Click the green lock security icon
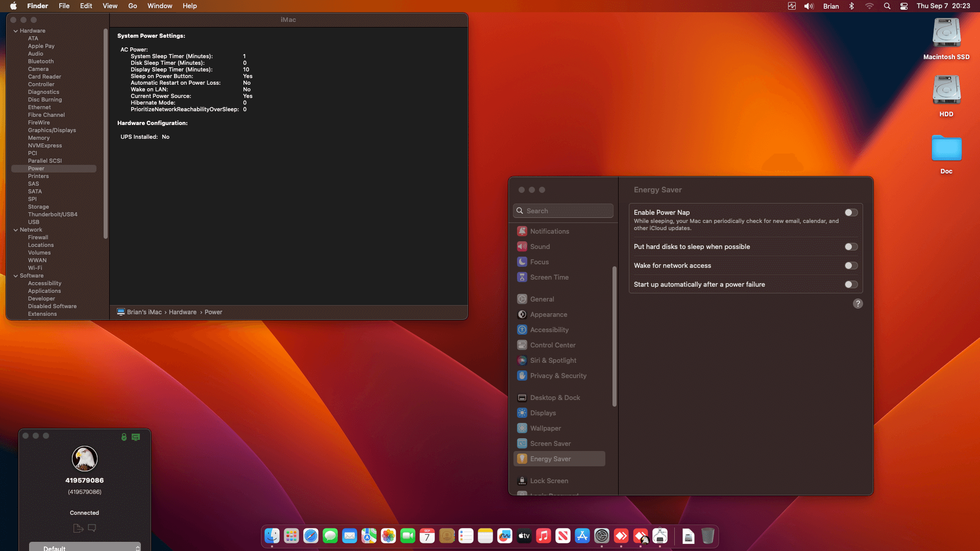The height and width of the screenshot is (551, 980). (x=124, y=437)
